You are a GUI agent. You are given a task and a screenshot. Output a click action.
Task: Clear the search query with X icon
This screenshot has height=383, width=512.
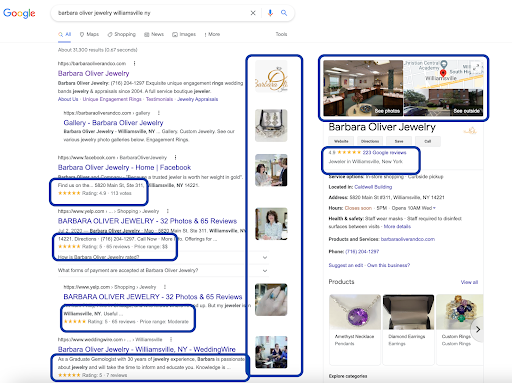[253, 13]
